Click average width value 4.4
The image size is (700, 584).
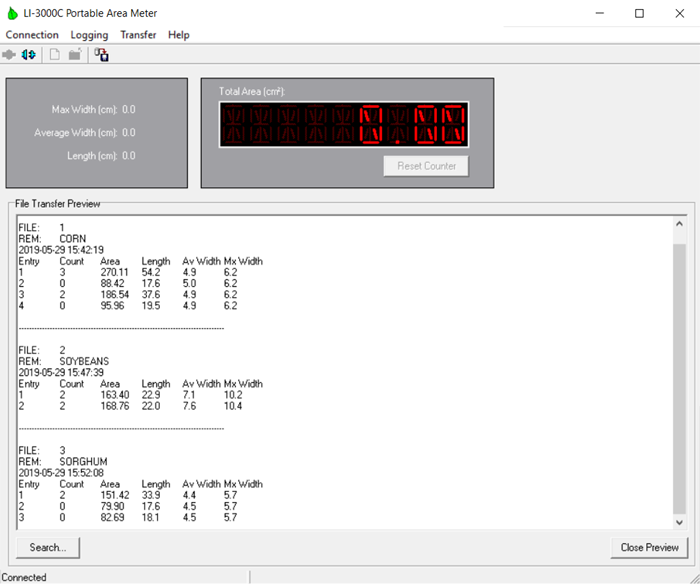tap(189, 495)
